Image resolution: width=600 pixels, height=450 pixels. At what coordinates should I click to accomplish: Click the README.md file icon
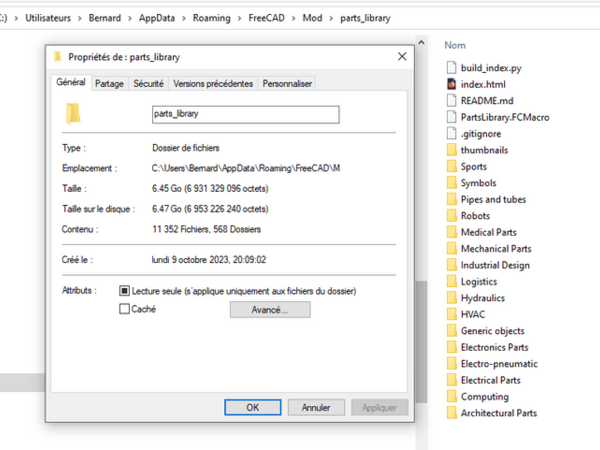click(x=451, y=101)
